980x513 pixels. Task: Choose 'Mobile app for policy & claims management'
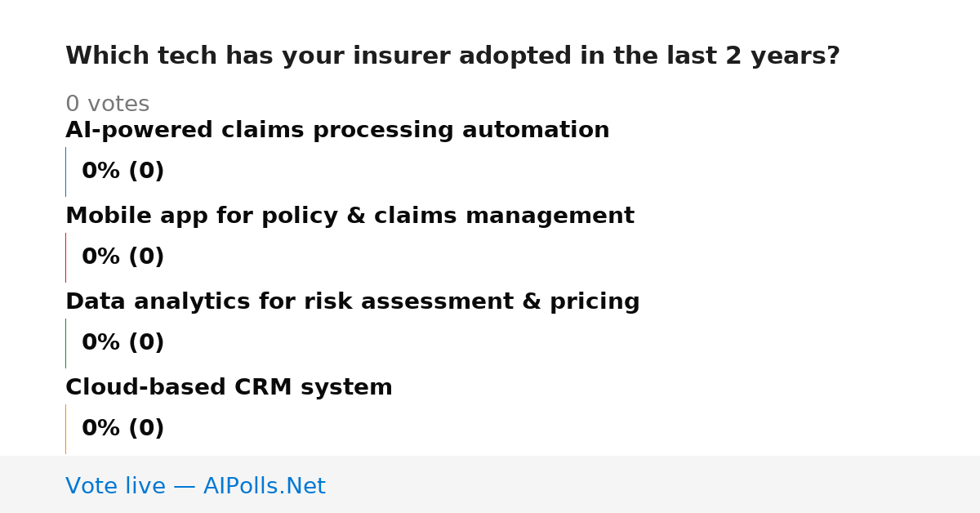(x=350, y=216)
